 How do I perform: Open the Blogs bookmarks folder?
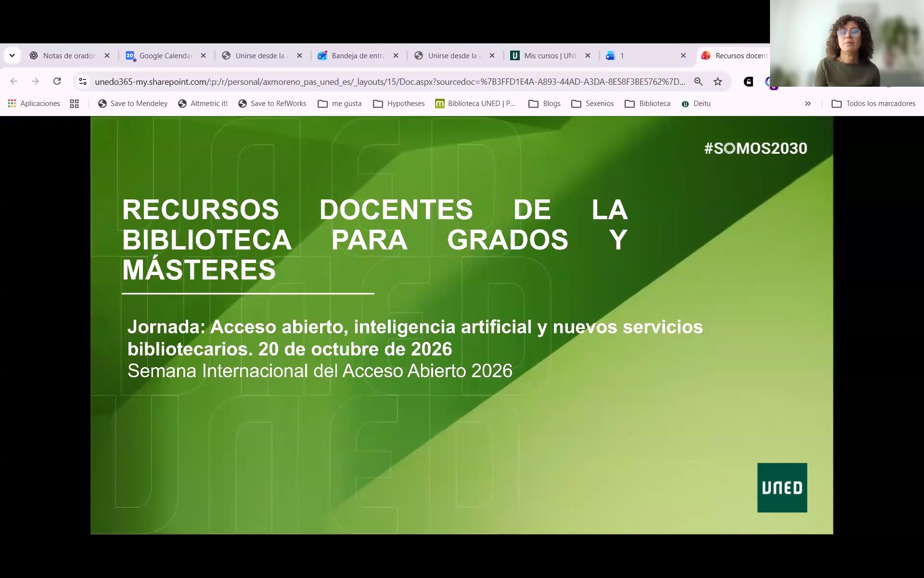544,104
